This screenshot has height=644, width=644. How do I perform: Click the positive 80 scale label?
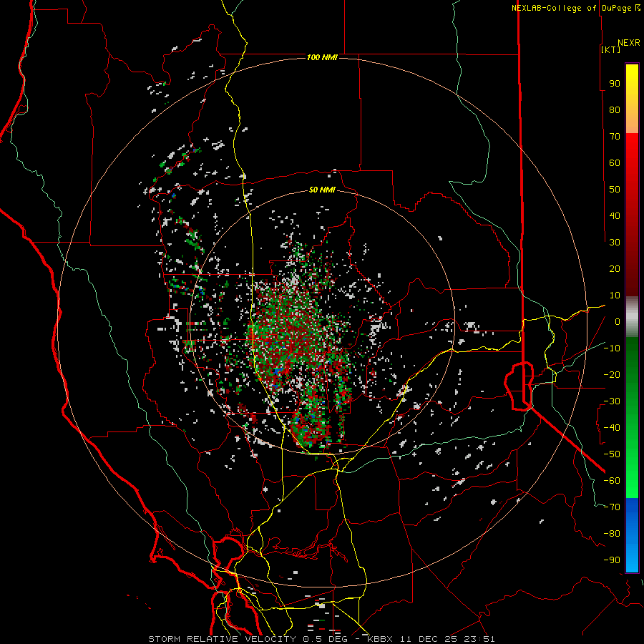click(615, 109)
